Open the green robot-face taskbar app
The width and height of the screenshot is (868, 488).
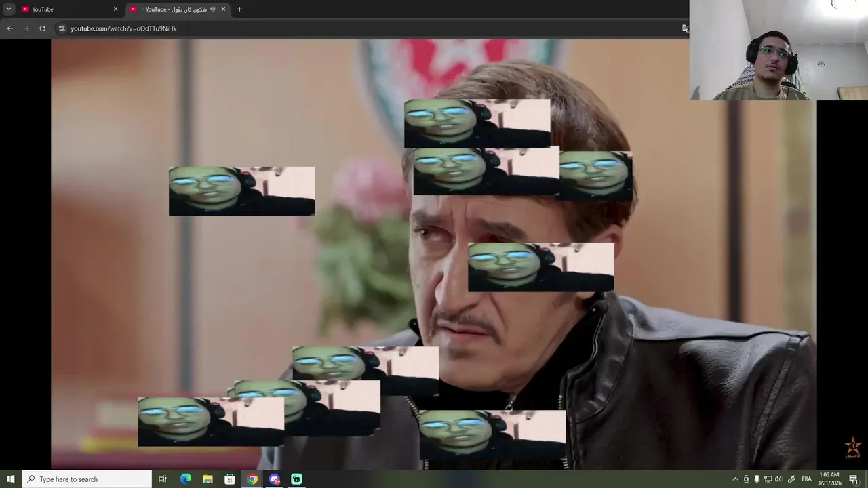coord(296,479)
